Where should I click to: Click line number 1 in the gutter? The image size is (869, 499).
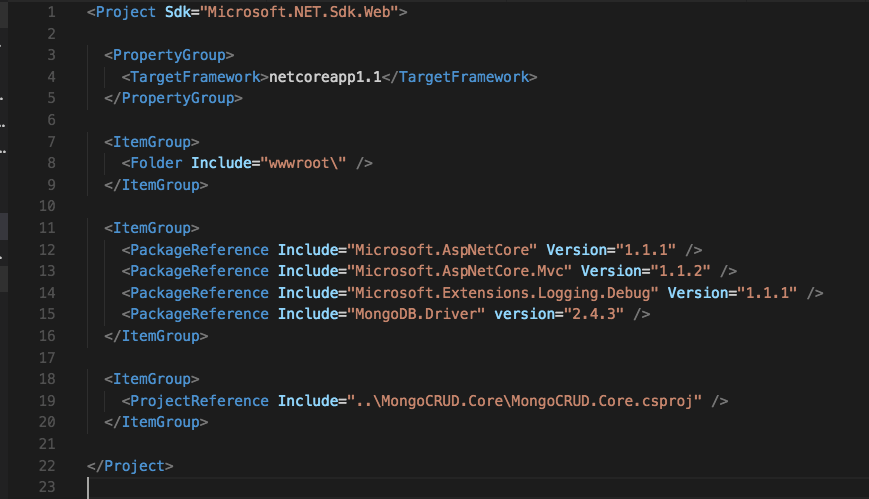pos(51,12)
